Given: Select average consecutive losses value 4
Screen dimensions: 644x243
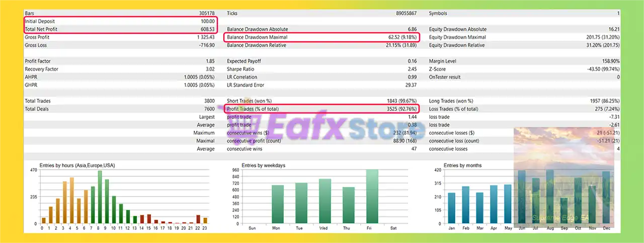Looking at the screenshot, I should (618, 149).
